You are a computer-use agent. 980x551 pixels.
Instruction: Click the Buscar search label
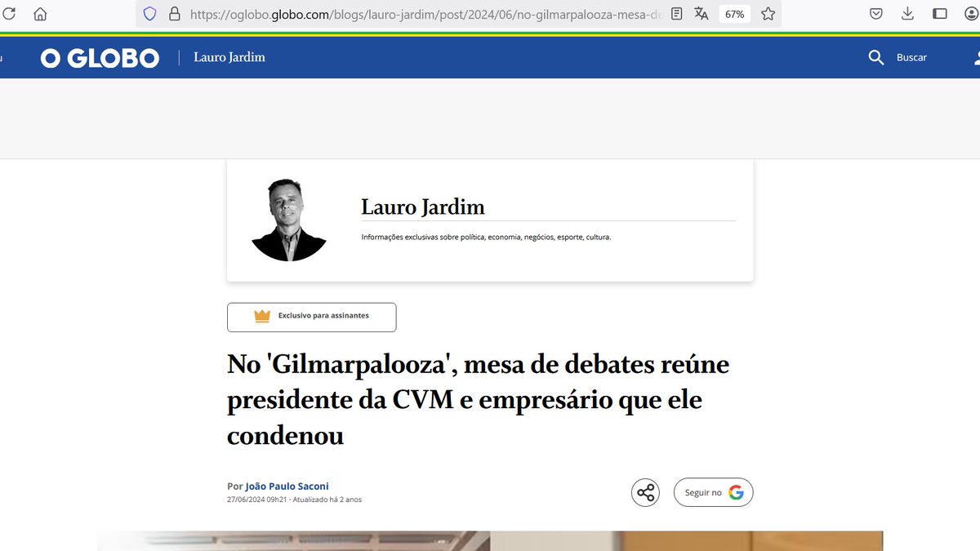coord(911,57)
